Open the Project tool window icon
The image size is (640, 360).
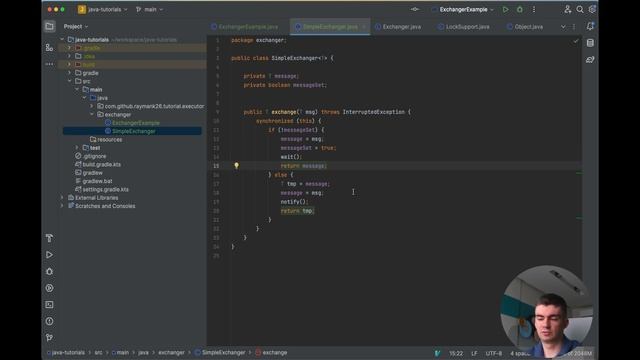pos(49,27)
